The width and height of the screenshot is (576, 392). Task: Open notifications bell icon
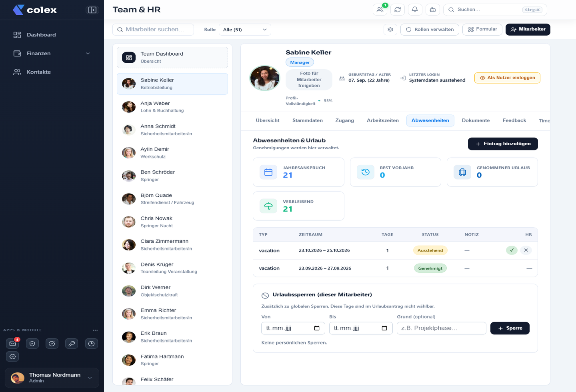[x=415, y=10]
